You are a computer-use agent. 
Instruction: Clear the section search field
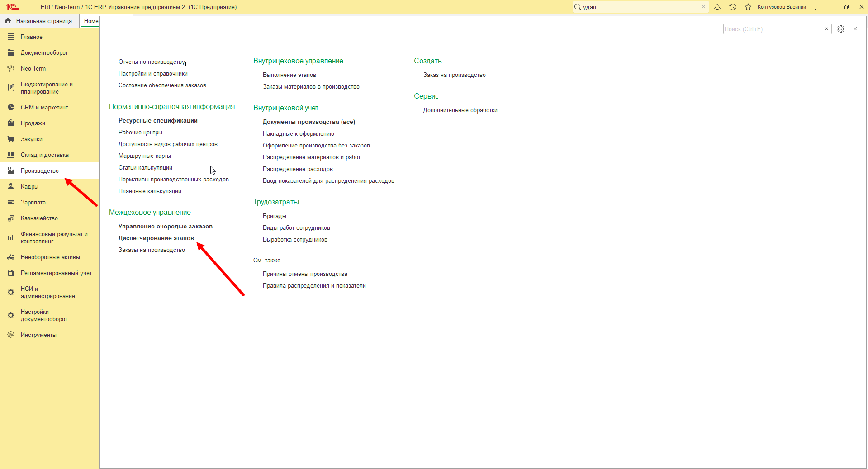pos(827,29)
